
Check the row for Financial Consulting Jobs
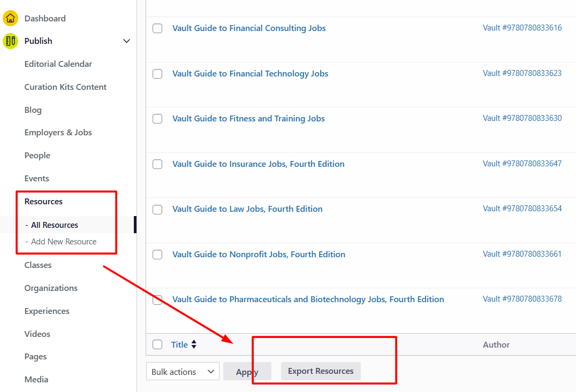point(157,28)
